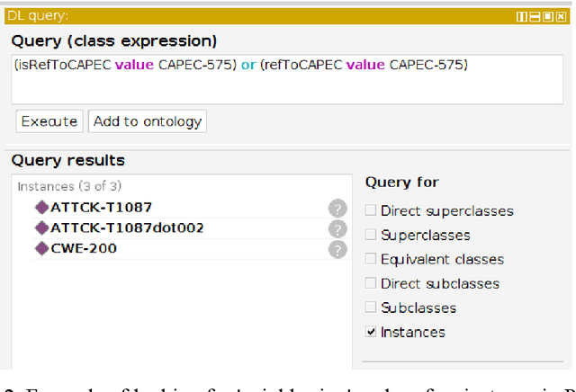
Task: Toggle the Equivalent classes checkbox
Action: (371, 260)
